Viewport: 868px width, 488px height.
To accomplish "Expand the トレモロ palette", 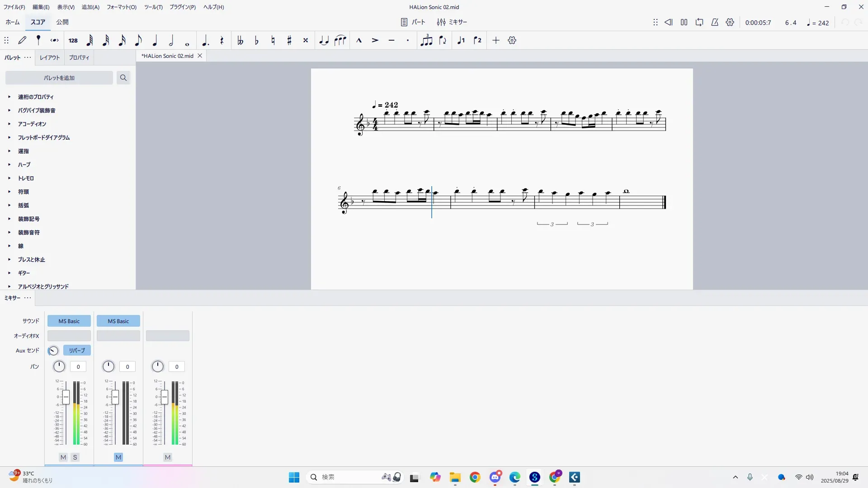I will click(x=26, y=178).
